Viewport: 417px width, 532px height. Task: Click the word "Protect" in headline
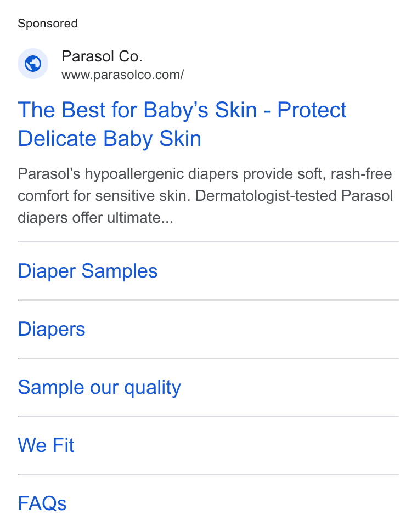[x=312, y=110]
